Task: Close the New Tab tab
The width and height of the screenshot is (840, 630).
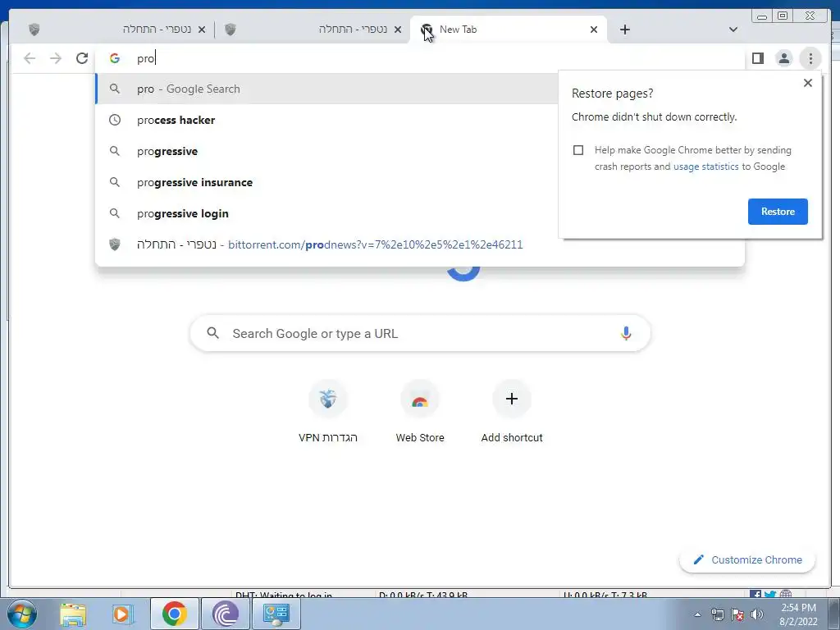Action: click(x=594, y=30)
